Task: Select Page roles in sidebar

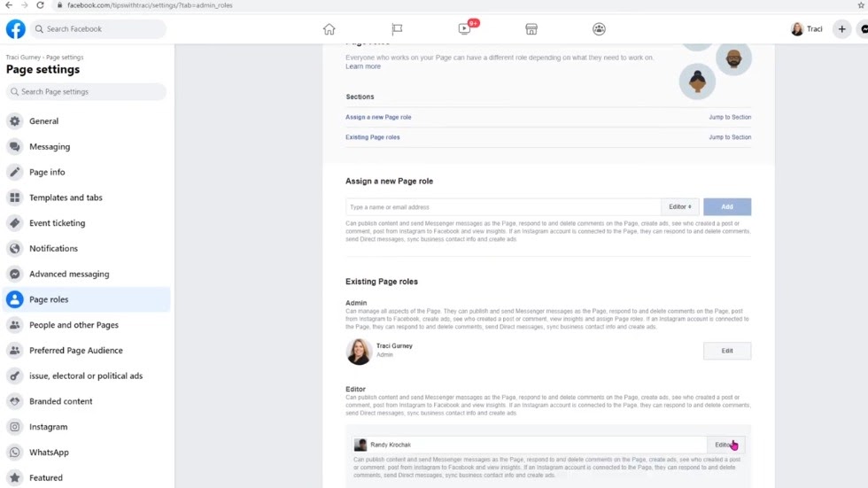Action: [87, 299]
